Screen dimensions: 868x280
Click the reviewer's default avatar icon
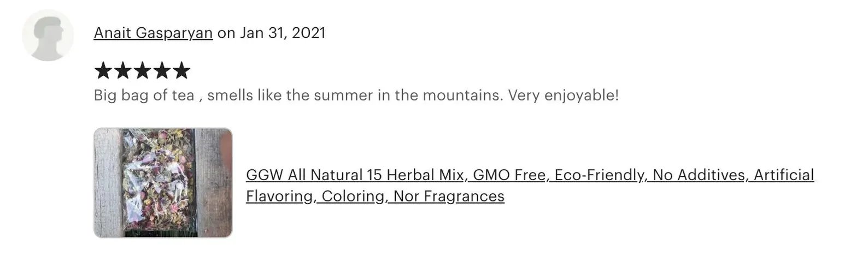[48, 35]
